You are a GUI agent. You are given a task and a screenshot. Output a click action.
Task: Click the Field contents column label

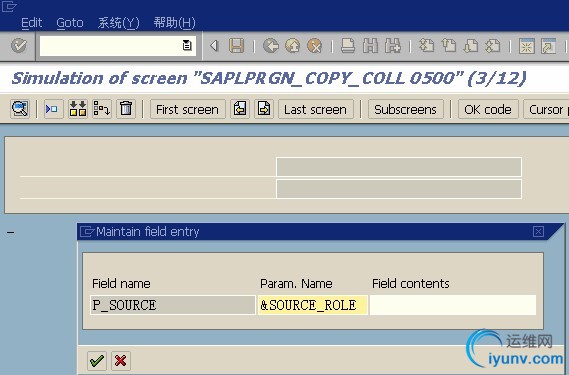point(411,284)
